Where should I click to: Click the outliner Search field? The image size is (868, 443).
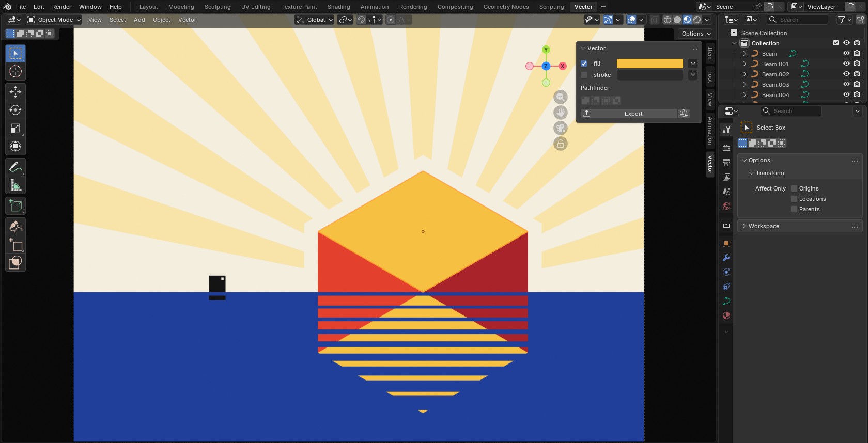[x=798, y=20]
